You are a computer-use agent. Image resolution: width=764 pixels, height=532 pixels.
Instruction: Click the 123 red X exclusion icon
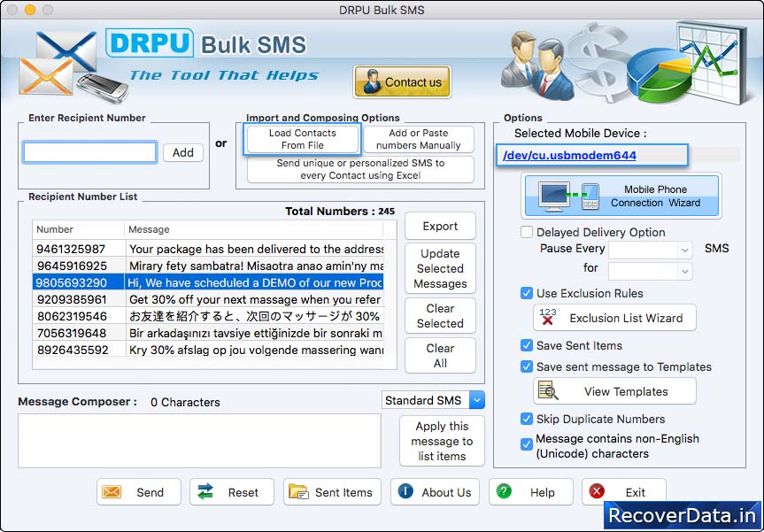point(548,317)
